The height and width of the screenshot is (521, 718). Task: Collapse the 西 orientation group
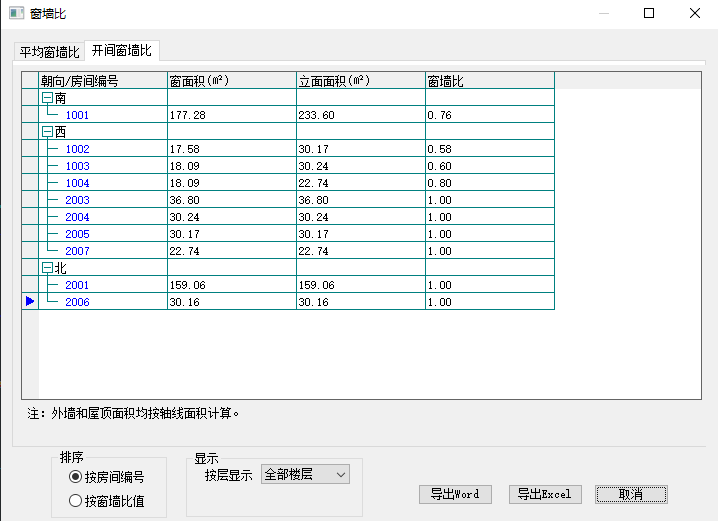46,132
